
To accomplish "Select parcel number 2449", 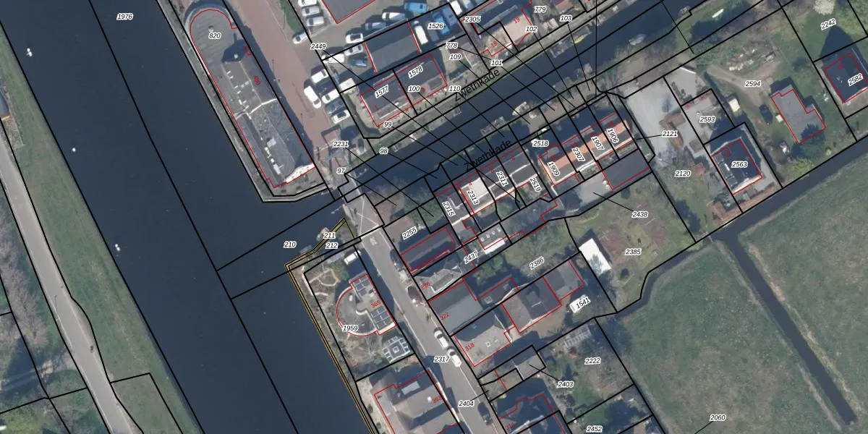I will pos(318,46).
